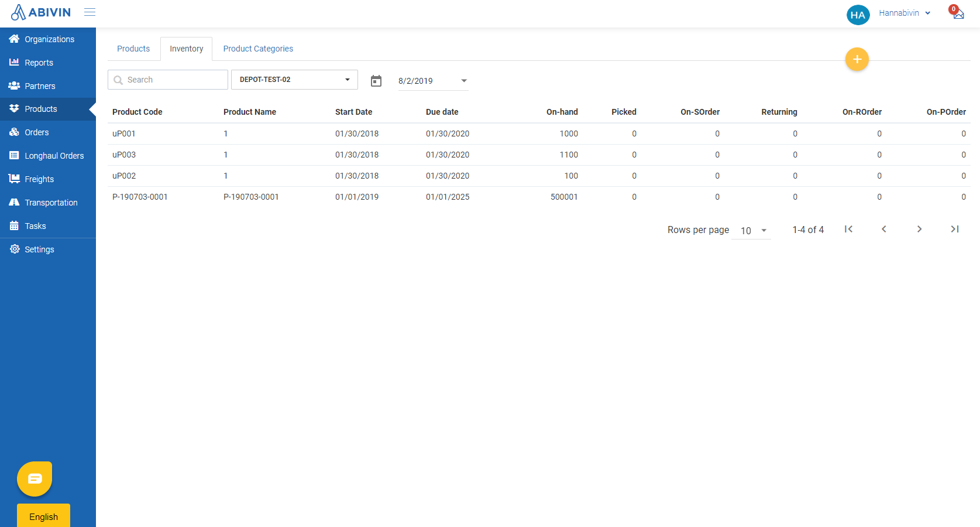Click the Longhaul Orders list icon
This screenshot has width=980, height=527.
14,156
